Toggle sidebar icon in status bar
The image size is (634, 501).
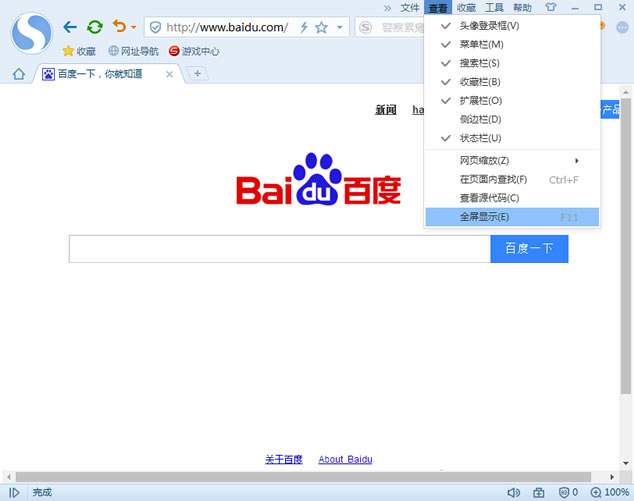pyautogui.click(x=14, y=493)
